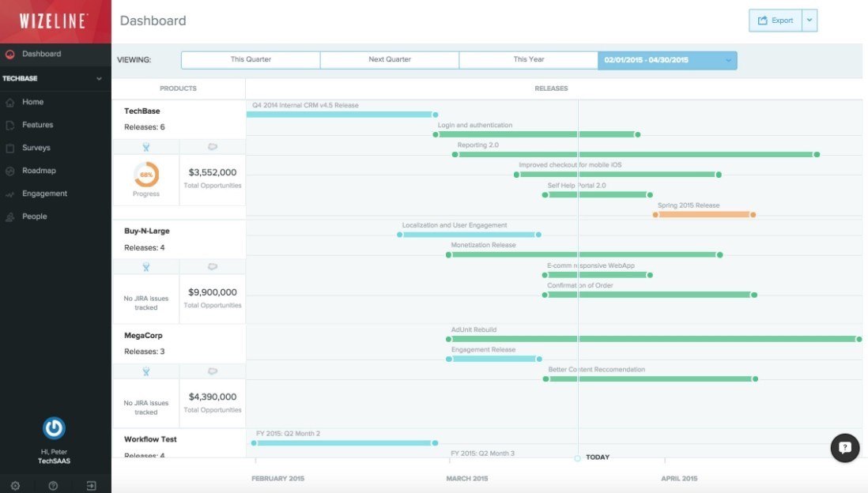868x493 pixels.
Task: Click the Surveys clipboard icon
Action: click(x=10, y=149)
